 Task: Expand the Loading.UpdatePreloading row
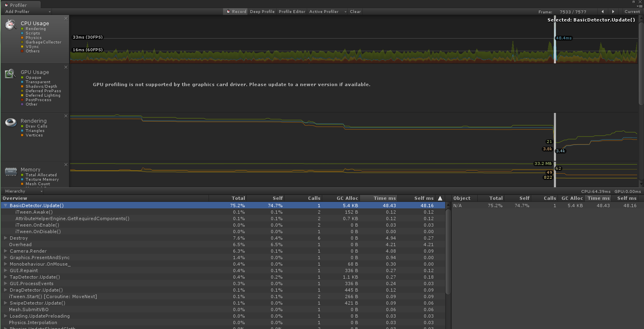pos(6,316)
